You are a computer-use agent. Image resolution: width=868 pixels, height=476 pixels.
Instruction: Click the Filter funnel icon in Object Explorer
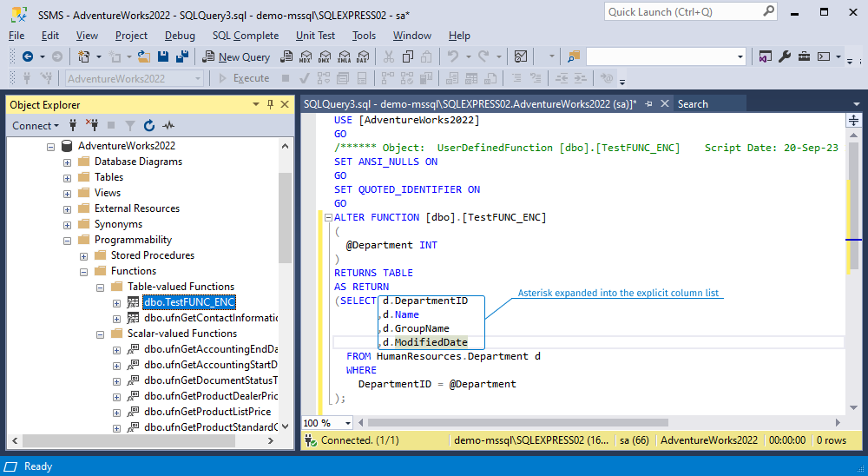click(130, 126)
